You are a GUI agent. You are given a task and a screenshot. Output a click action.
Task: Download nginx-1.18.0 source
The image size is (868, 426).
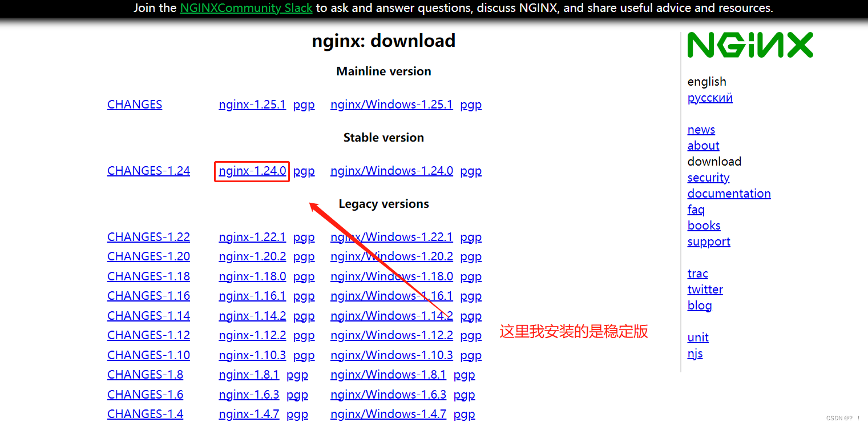(252, 276)
